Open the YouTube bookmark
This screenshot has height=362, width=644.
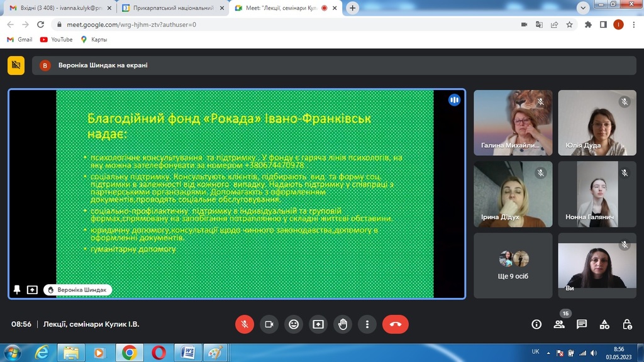click(x=56, y=39)
